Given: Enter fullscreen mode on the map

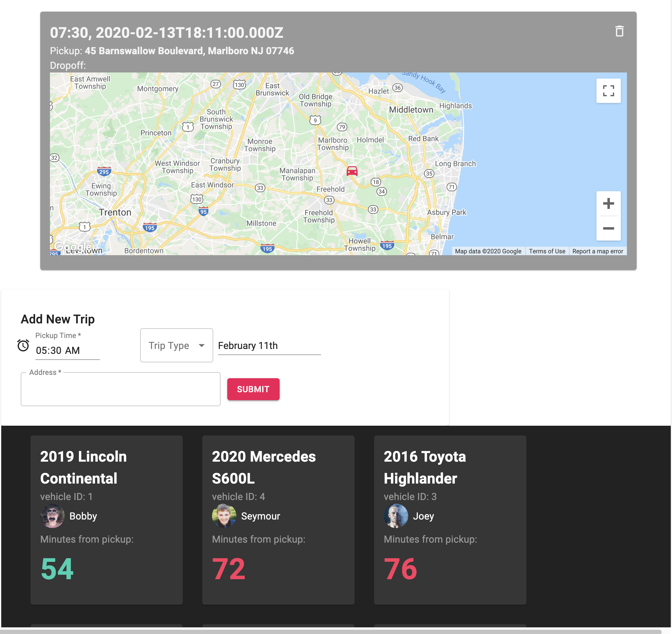Looking at the screenshot, I should (608, 90).
